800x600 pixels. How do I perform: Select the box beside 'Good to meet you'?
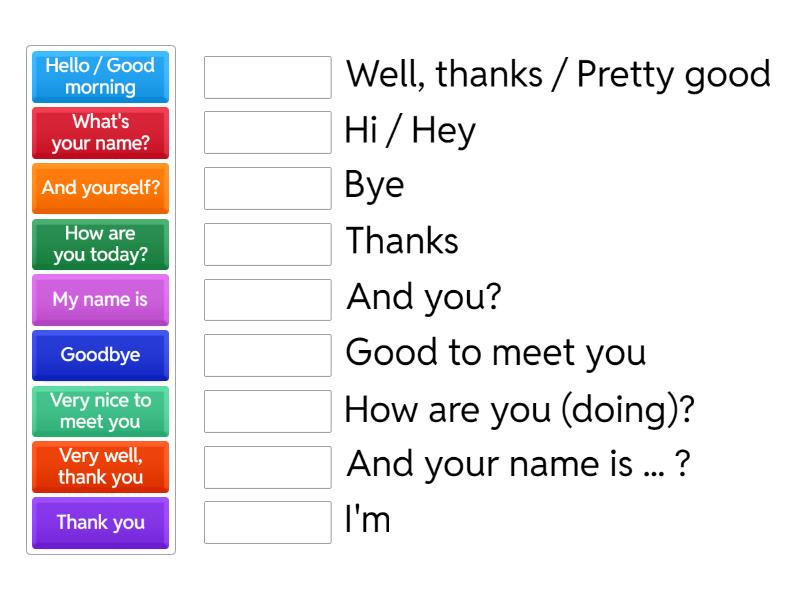(x=267, y=355)
